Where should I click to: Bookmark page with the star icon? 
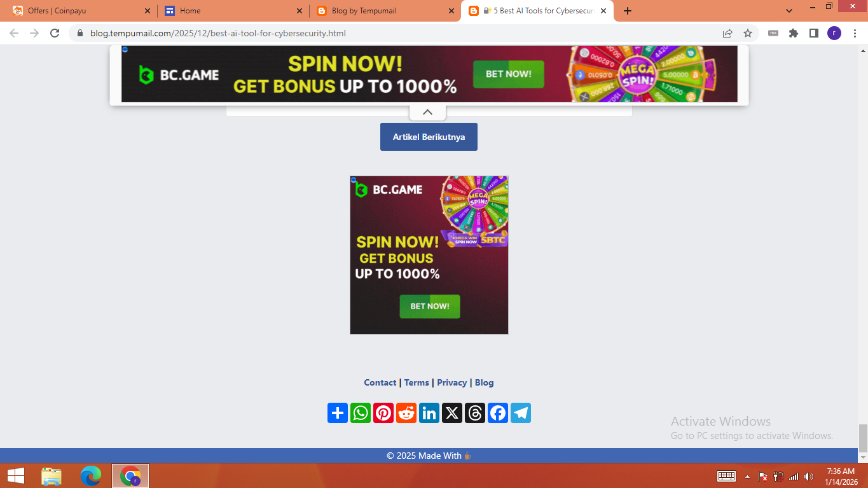[748, 33]
